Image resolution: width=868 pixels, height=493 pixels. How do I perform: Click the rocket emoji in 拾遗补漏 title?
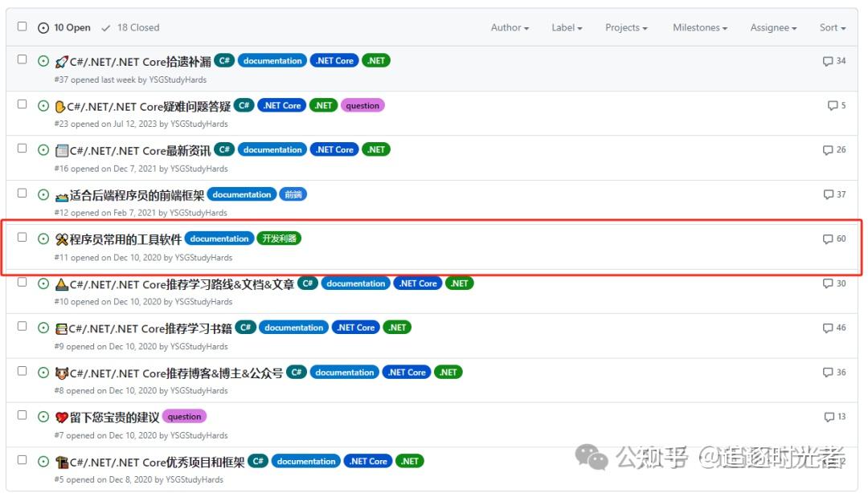(61, 61)
